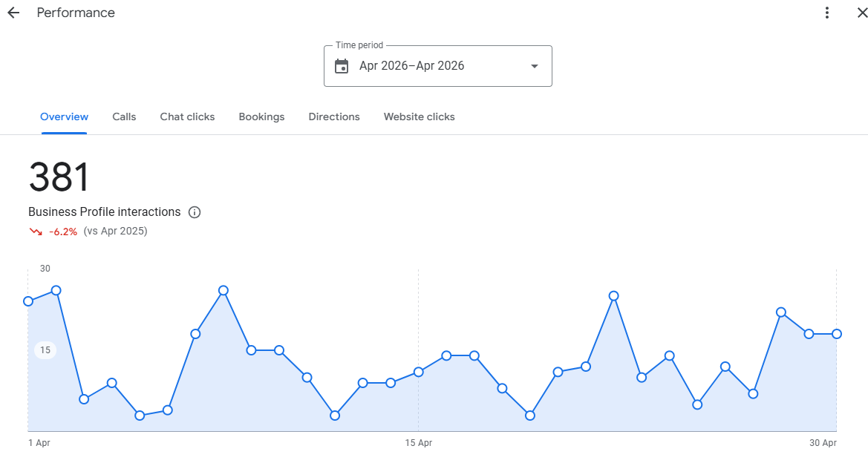The height and width of the screenshot is (466, 868).
Task: Click the calendar icon in Time period
Action: (342, 66)
